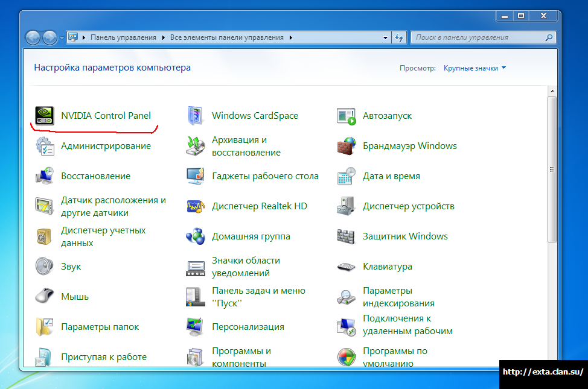Open the Программы по умолчанию icon
588x389 pixels.
pos(346,357)
